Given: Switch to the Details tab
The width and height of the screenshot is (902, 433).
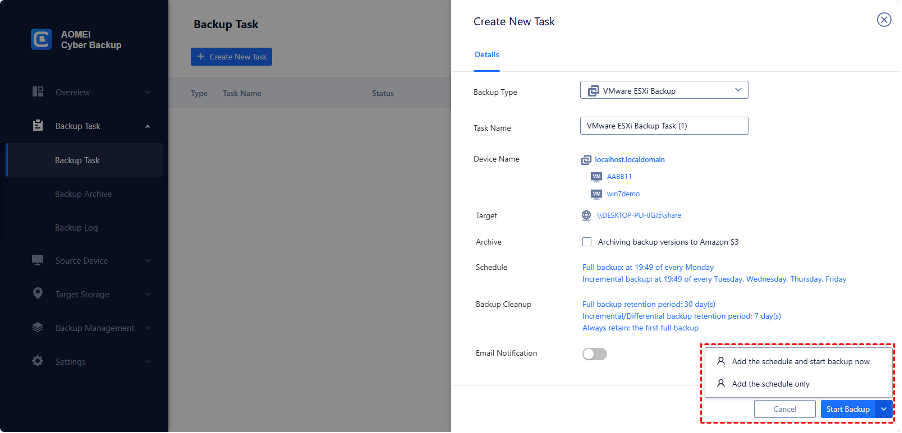Looking at the screenshot, I should coord(487,55).
